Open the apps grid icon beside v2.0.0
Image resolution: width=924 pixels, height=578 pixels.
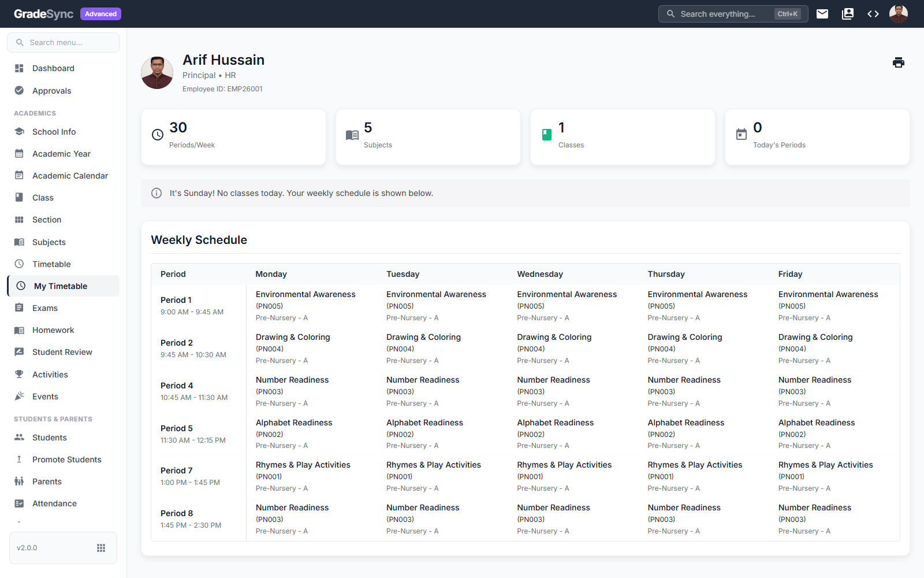coord(101,548)
